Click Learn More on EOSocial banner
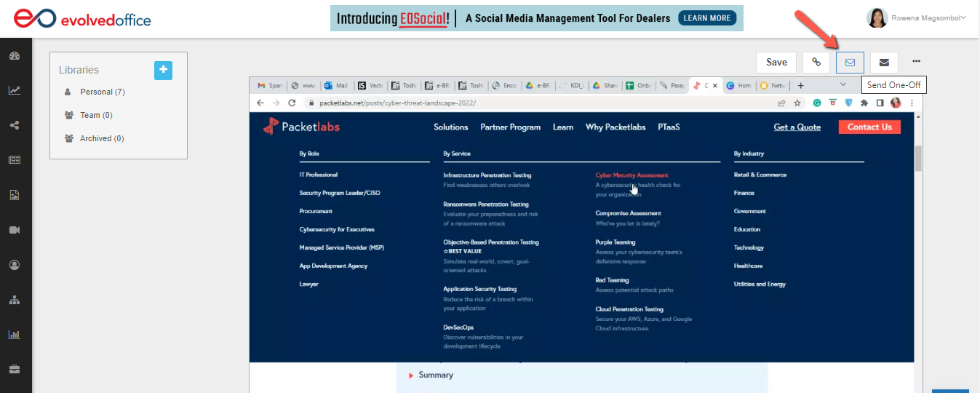Viewport: 980px width, 393px height. tap(707, 18)
